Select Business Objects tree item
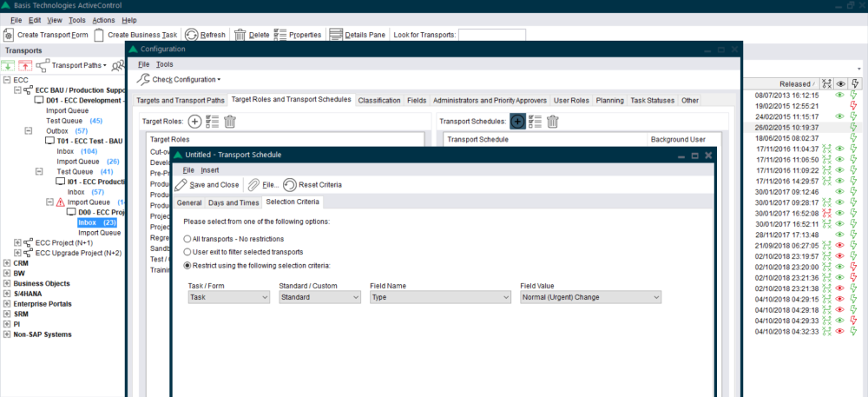This screenshot has height=397, width=868. (x=42, y=283)
